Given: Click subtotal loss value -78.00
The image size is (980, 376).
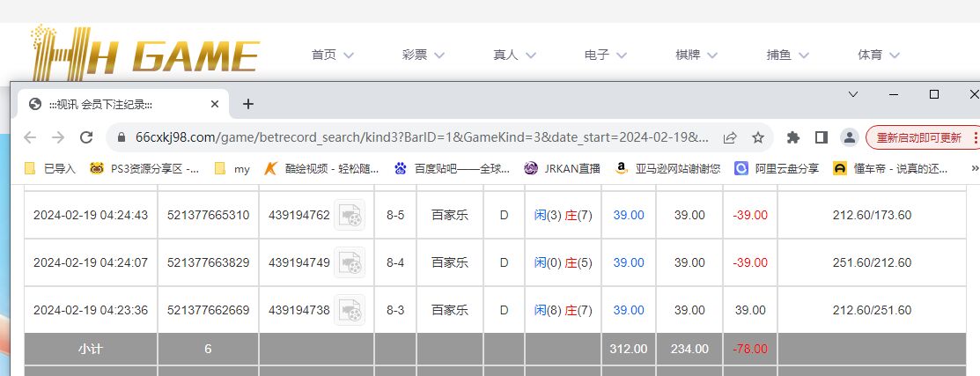Looking at the screenshot, I should 750,349.
